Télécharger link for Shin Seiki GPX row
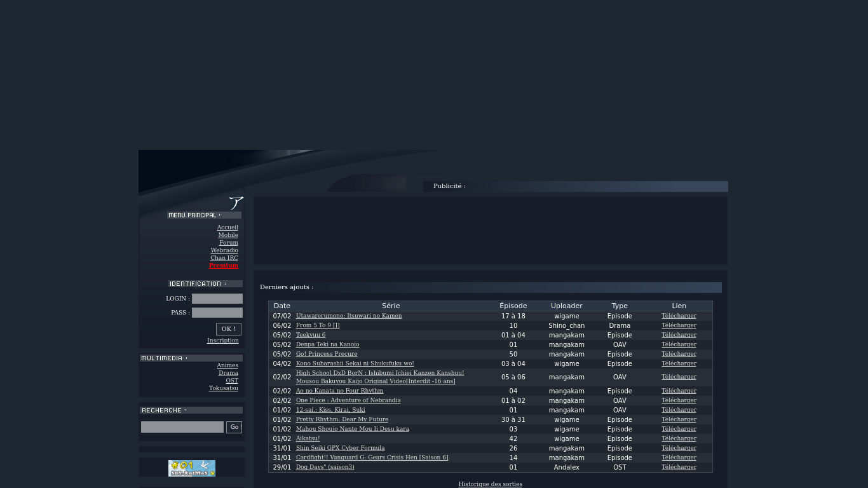The width and height of the screenshot is (868, 488). point(679,448)
